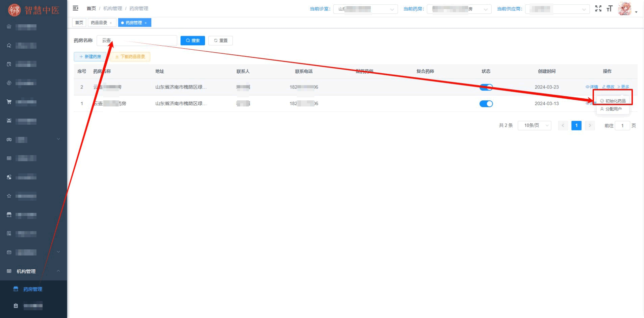Click the 搜索 search button
644x318 pixels.
tap(192, 41)
